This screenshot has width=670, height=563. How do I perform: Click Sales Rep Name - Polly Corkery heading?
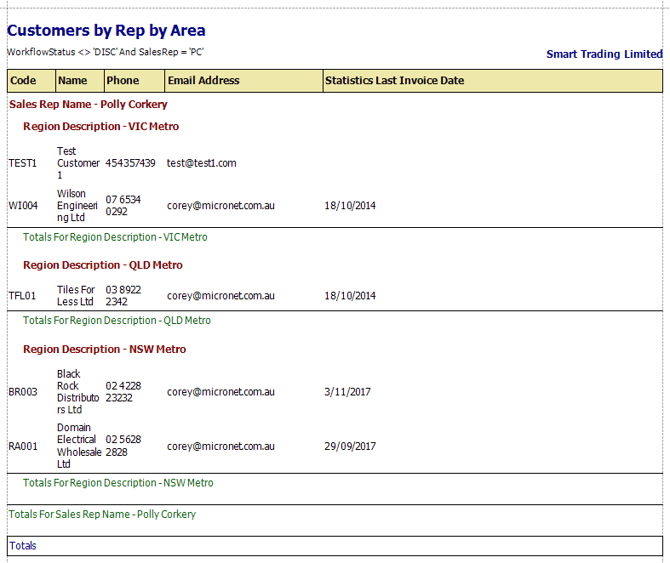[x=88, y=104]
